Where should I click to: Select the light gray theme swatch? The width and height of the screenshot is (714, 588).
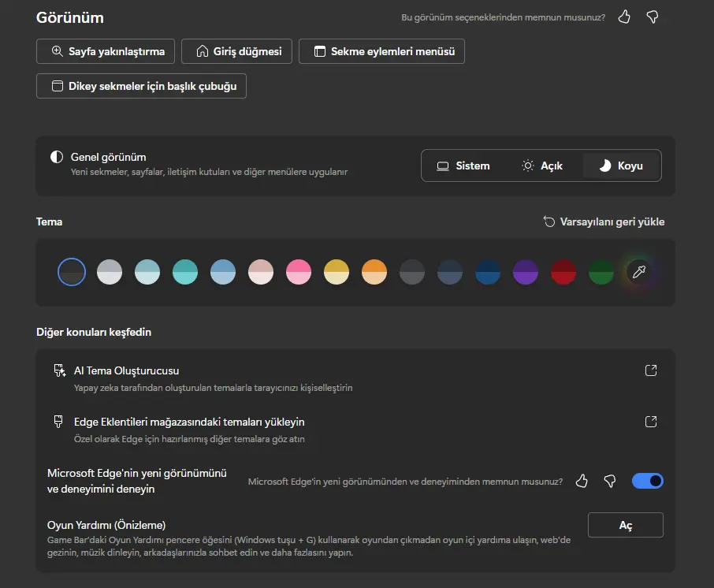(x=110, y=272)
